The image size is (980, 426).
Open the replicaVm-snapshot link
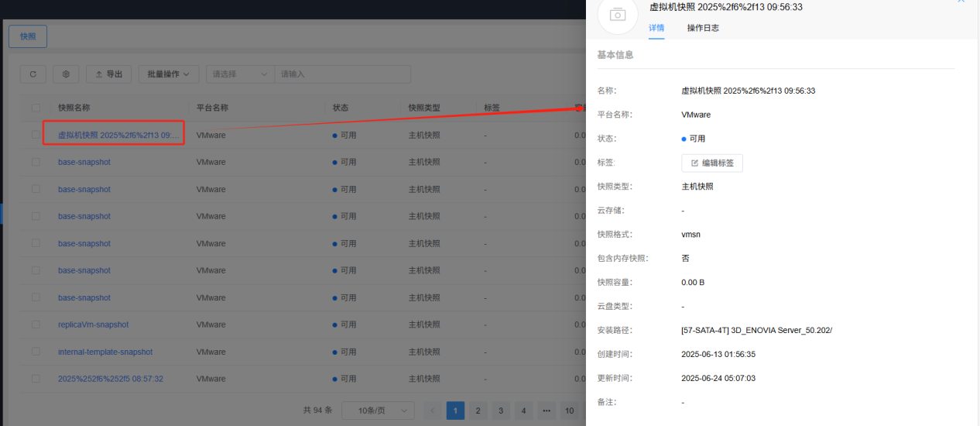click(x=94, y=325)
